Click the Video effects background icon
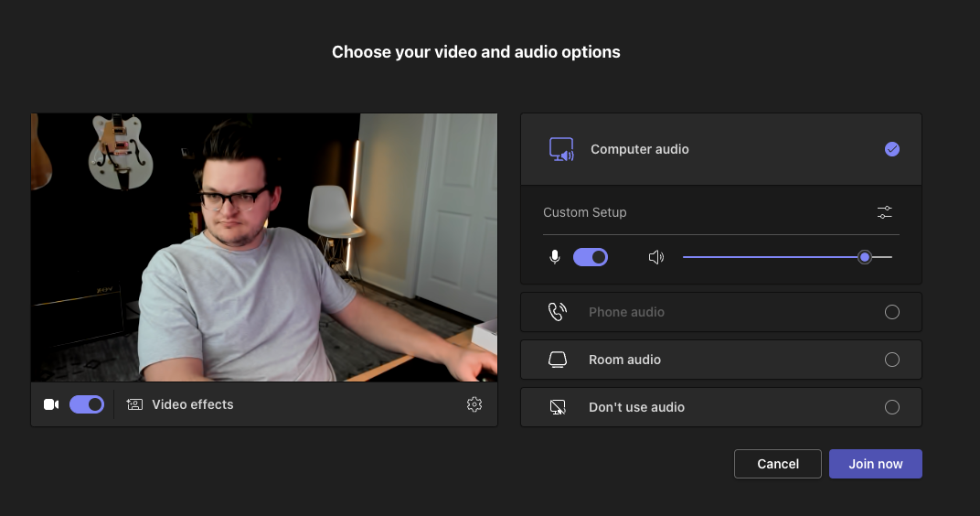Image resolution: width=980 pixels, height=516 pixels. [134, 404]
